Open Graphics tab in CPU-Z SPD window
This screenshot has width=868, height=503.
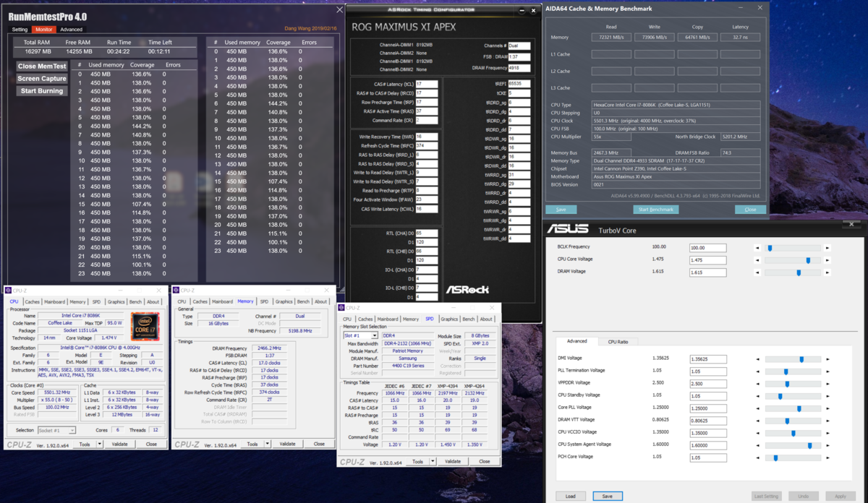point(449,319)
